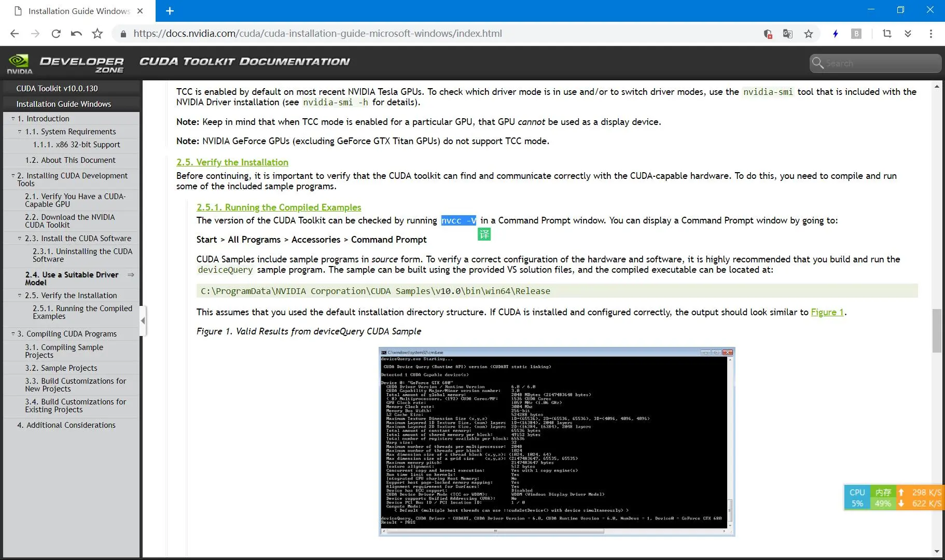Image resolution: width=945 pixels, height=560 pixels.
Task: Click the browser forward arrow
Action: pyautogui.click(x=35, y=34)
